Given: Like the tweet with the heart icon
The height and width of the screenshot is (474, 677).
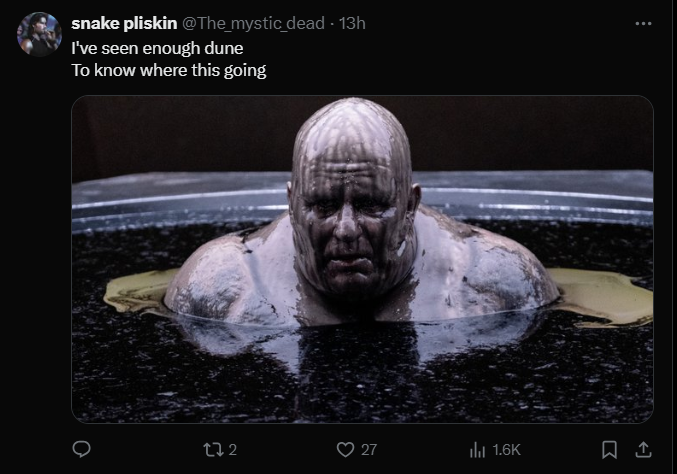Looking at the screenshot, I should coord(345,450).
